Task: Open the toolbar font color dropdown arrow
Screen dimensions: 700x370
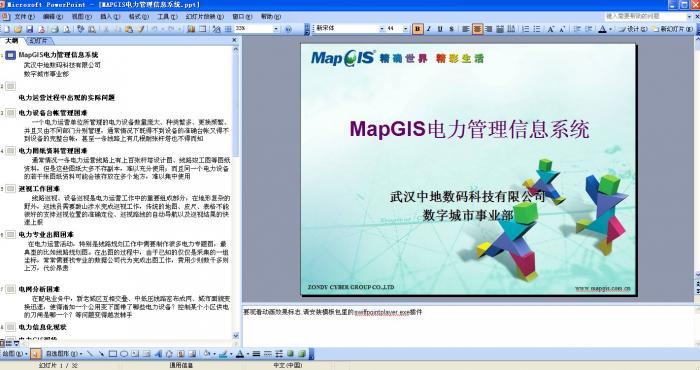Action: pos(610,29)
